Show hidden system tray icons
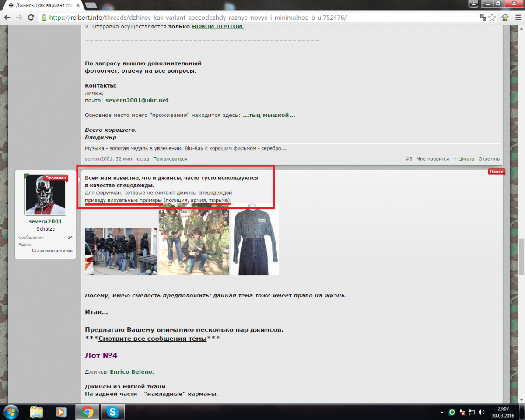The width and height of the screenshot is (525, 420). click(441, 412)
